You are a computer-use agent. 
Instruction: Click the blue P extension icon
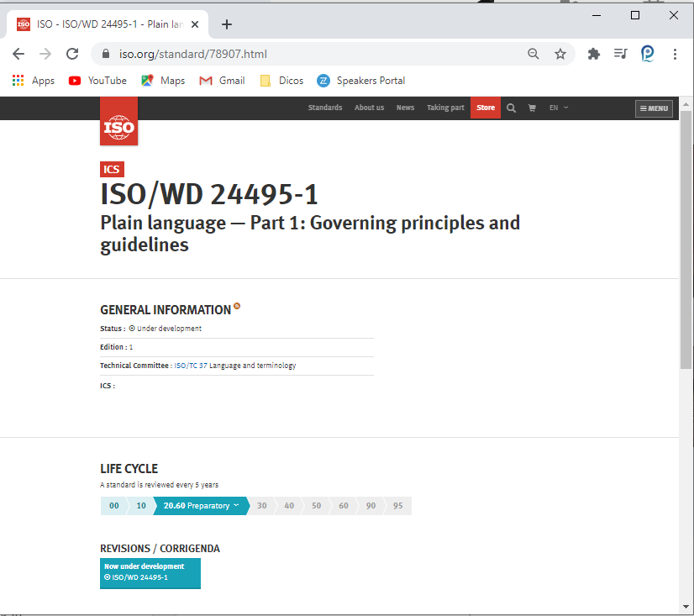coord(648,54)
